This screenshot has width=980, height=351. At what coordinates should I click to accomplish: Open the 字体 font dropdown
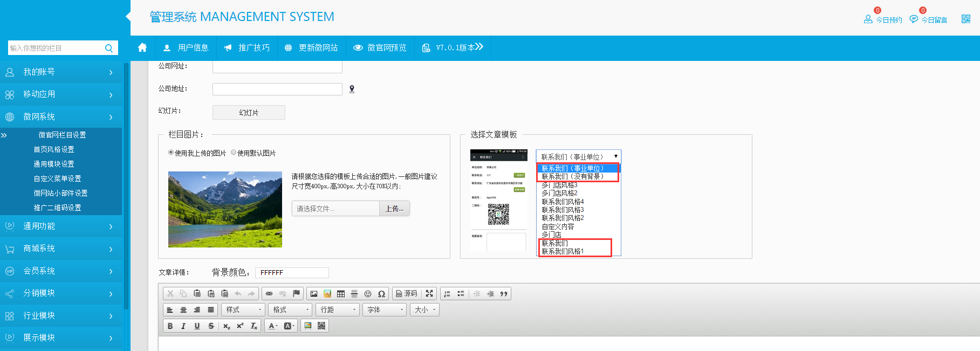click(x=385, y=309)
